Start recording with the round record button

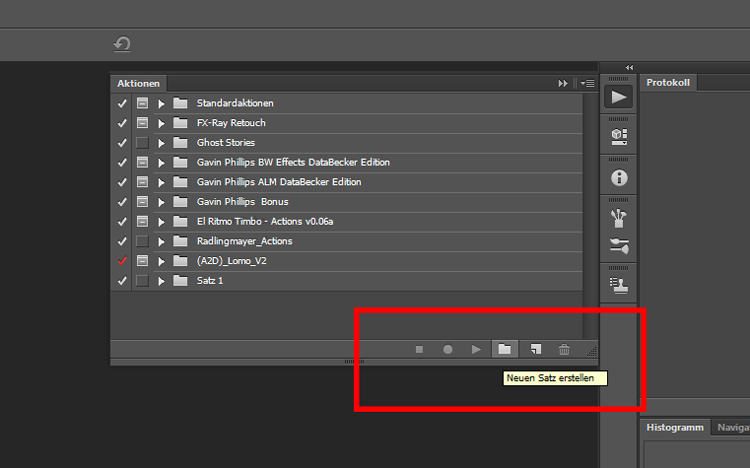coord(448,350)
